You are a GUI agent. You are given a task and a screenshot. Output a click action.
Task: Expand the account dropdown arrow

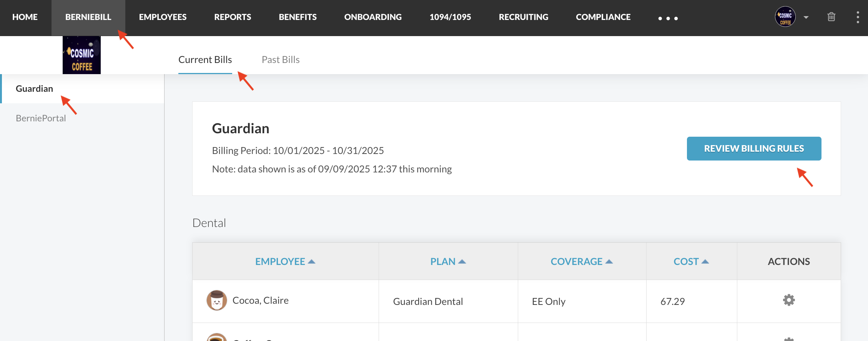[806, 17]
